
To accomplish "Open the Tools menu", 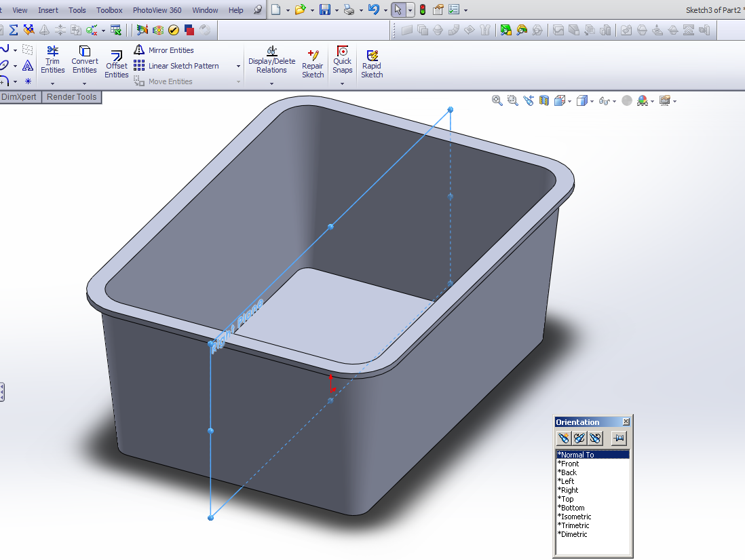I will [77, 10].
